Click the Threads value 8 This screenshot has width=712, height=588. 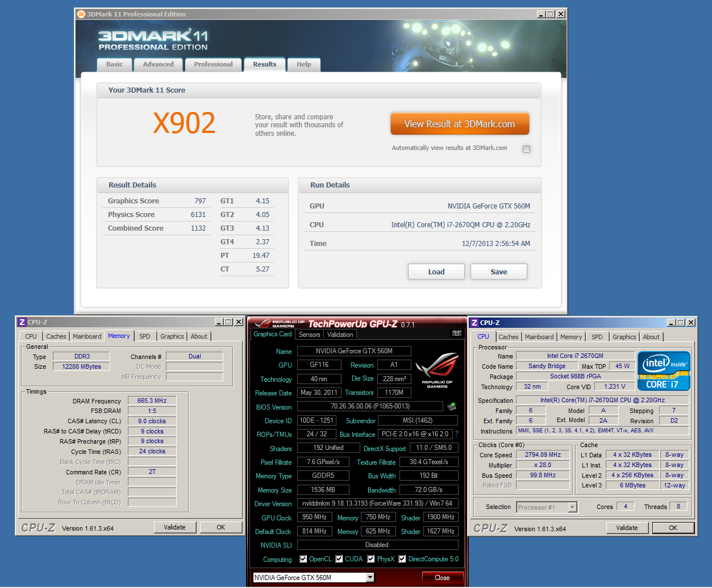(x=678, y=506)
